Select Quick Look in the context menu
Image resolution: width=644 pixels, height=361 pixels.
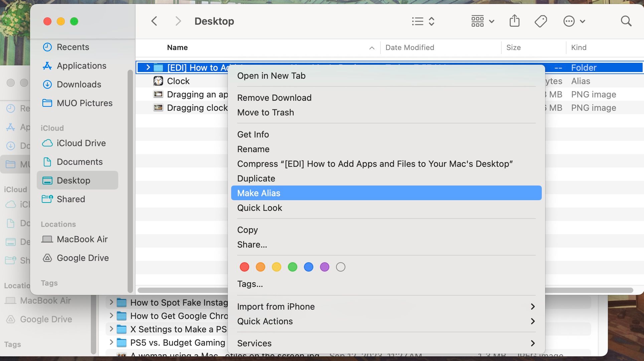[x=260, y=208]
